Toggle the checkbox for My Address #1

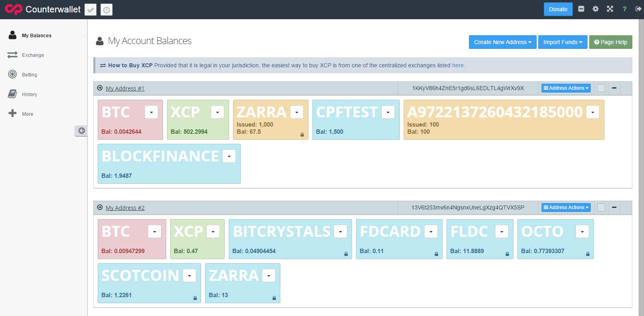(601, 88)
